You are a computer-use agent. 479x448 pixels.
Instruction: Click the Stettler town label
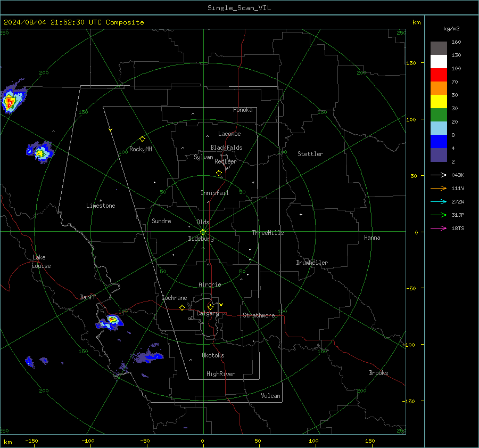click(310, 154)
